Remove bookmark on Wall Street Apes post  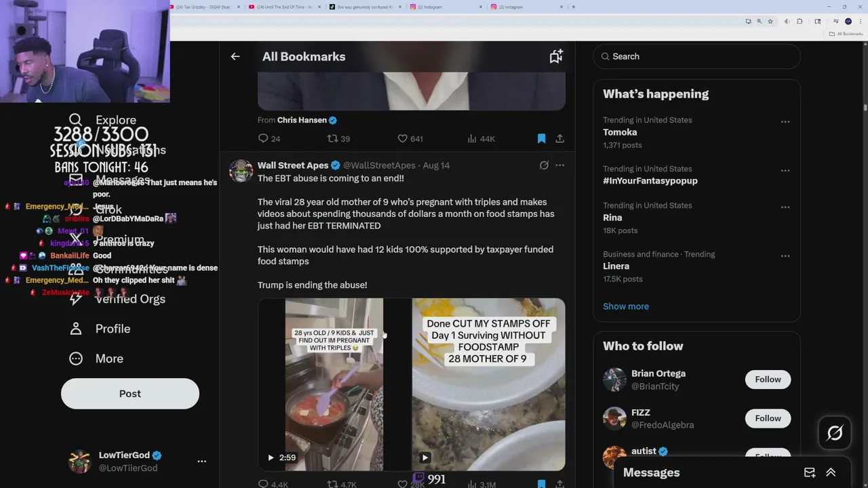tap(541, 484)
